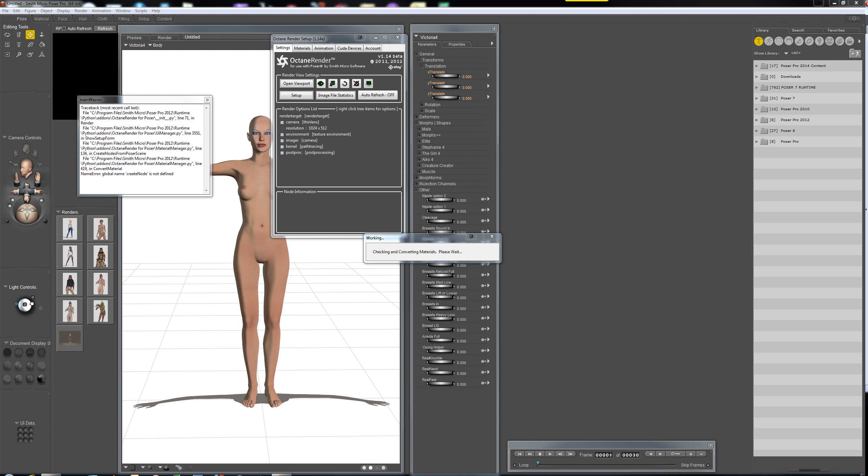Select the Translate In/Out editing tool
Viewport: 868px width, 476px height.
[42, 35]
